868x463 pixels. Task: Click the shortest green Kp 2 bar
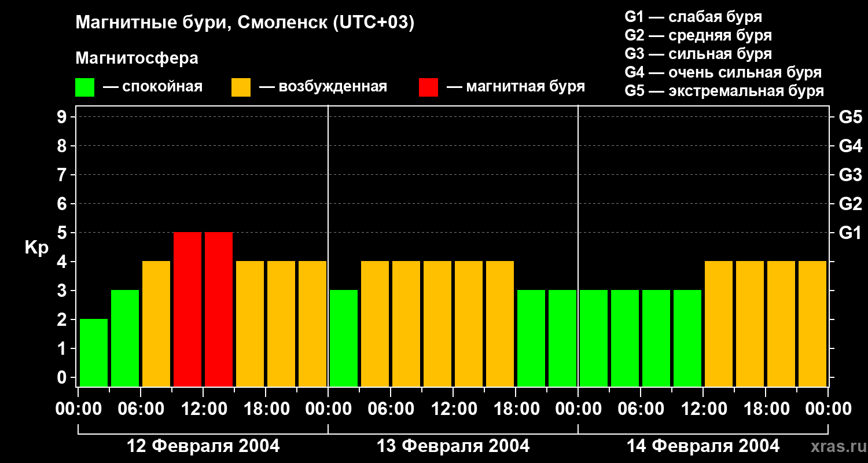tap(94, 353)
